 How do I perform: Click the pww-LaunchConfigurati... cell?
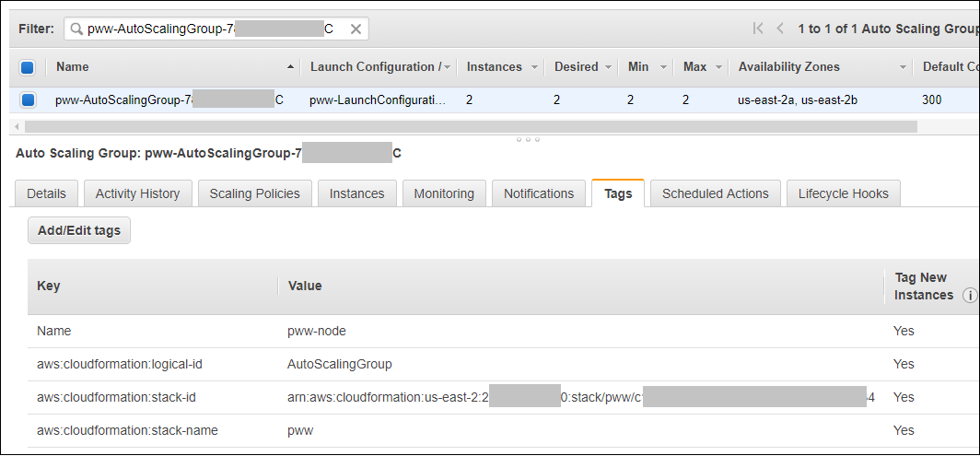379,99
